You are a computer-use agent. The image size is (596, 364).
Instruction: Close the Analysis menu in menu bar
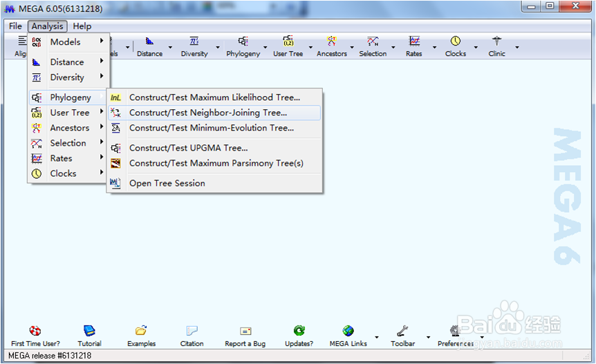tap(47, 26)
